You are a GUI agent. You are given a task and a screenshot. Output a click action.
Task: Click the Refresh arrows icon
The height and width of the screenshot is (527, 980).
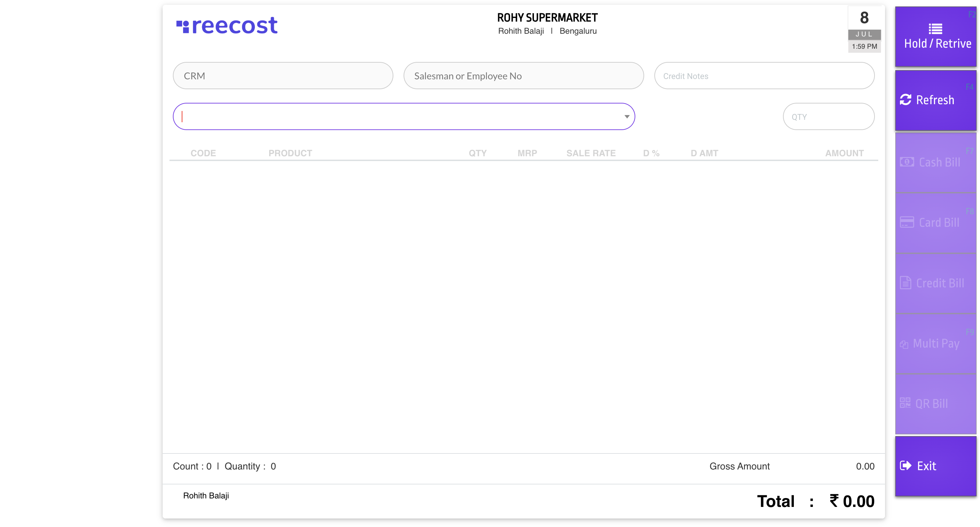coord(905,100)
